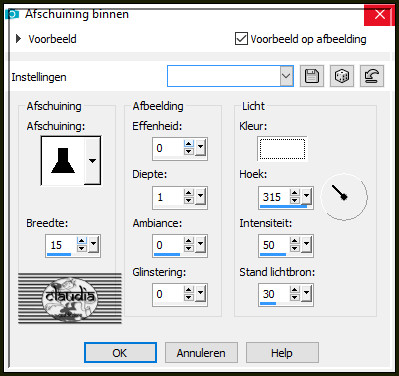The height and width of the screenshot is (376, 399).
Task: Click the Diepte value field showing 1
Action: (x=169, y=197)
